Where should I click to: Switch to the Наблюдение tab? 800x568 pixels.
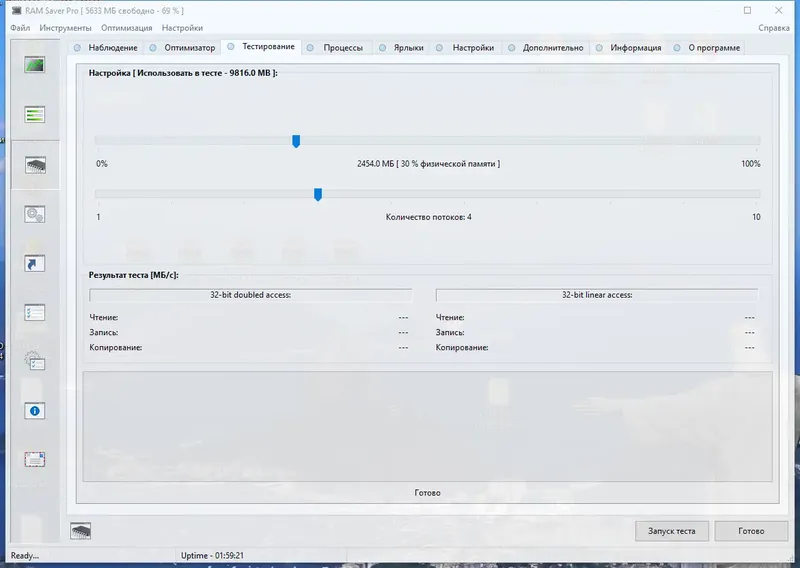click(106, 47)
